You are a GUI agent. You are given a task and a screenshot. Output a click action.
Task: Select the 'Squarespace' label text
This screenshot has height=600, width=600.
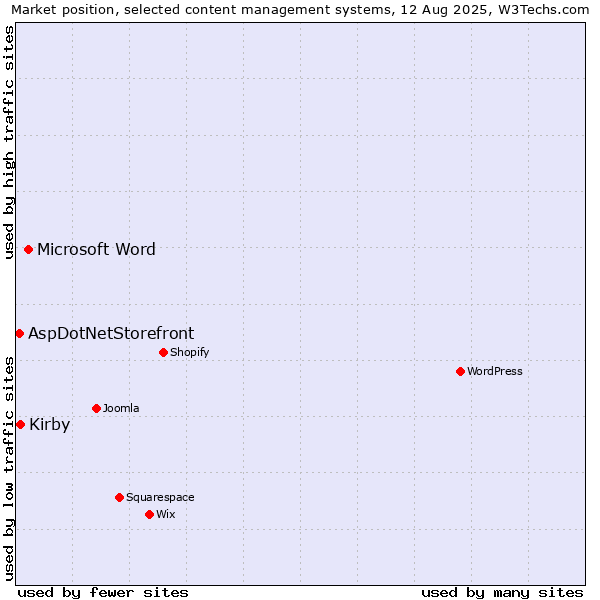pos(160,497)
